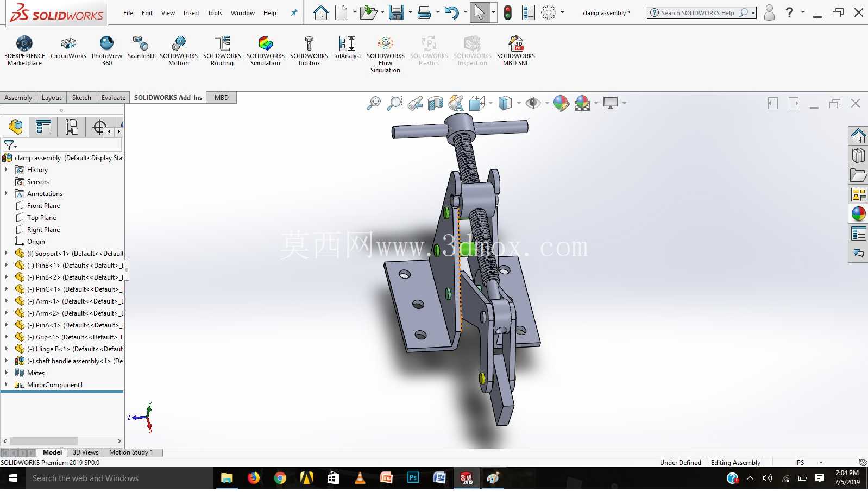Screen dimensions: 868x492
Task: Click the Save toolbar icon
Action: tap(397, 12)
